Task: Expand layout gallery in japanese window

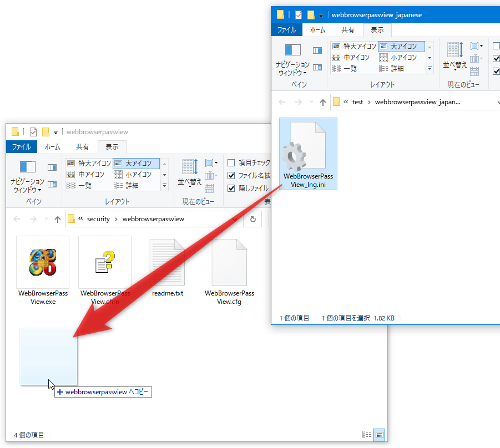Action: (x=430, y=68)
